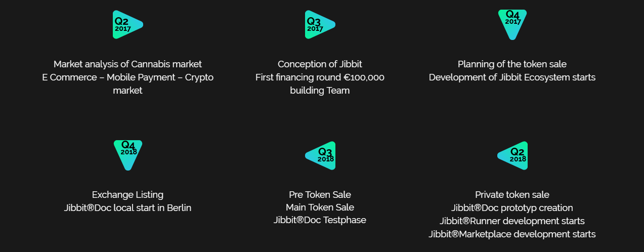
Task: Click 'E Commerce – Mobile Payment – Crypto' line
Action: [127, 77]
